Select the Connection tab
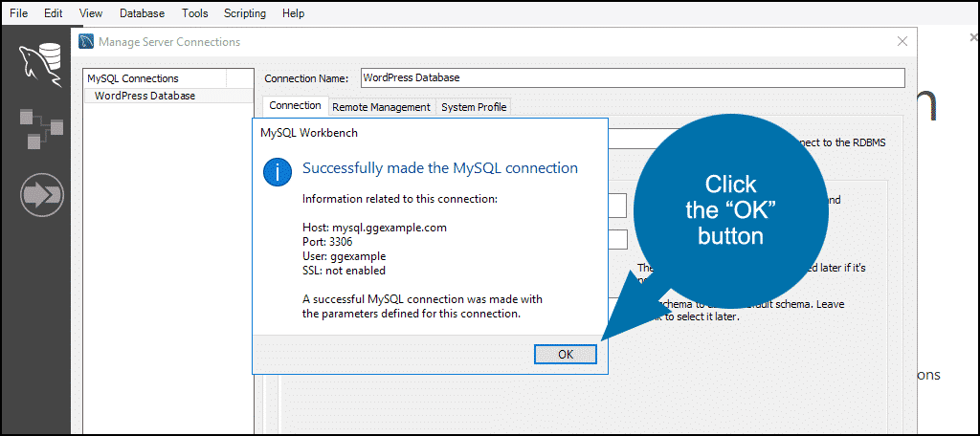980x436 pixels. (295, 105)
